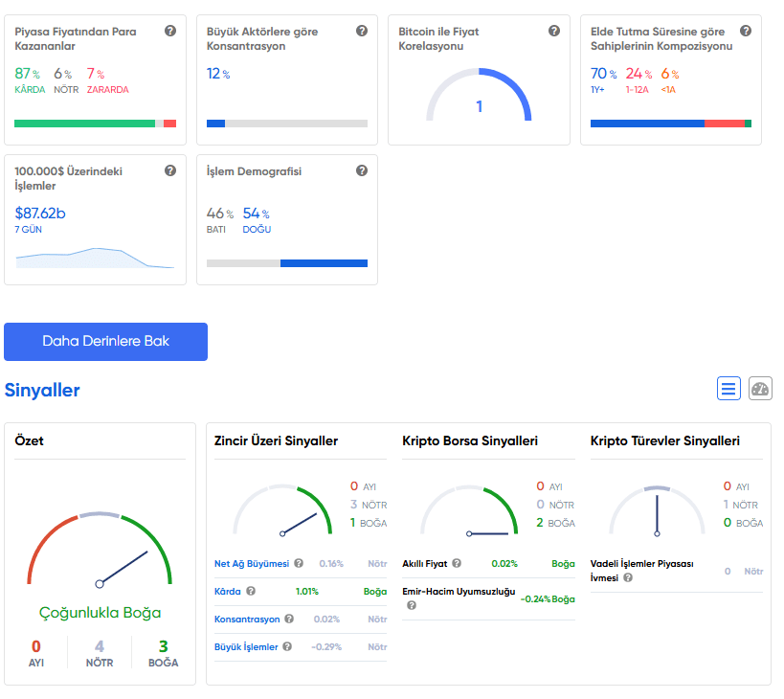Image resolution: width=784 pixels, height=699 pixels.
Task: Show info for Vadeli İşlemler Piyasası İvmesi
Action: click(628, 578)
